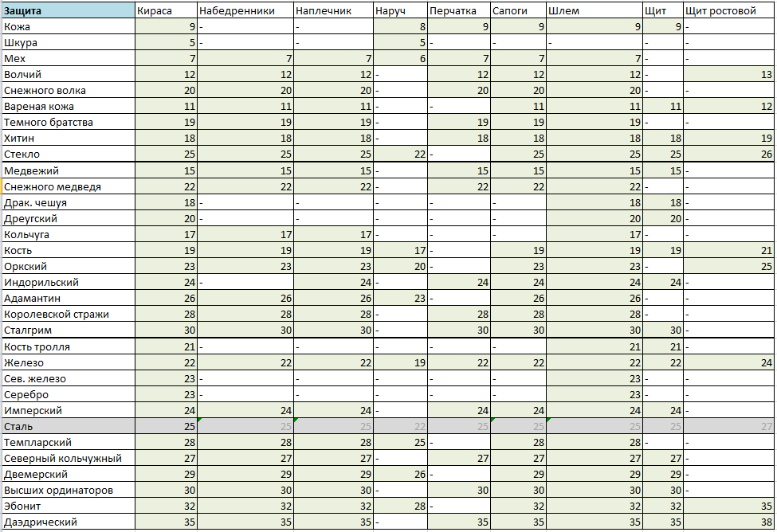Screen dimensions: 777x532
Task: Click Стекло tower shield value 26
Action: tap(728, 154)
